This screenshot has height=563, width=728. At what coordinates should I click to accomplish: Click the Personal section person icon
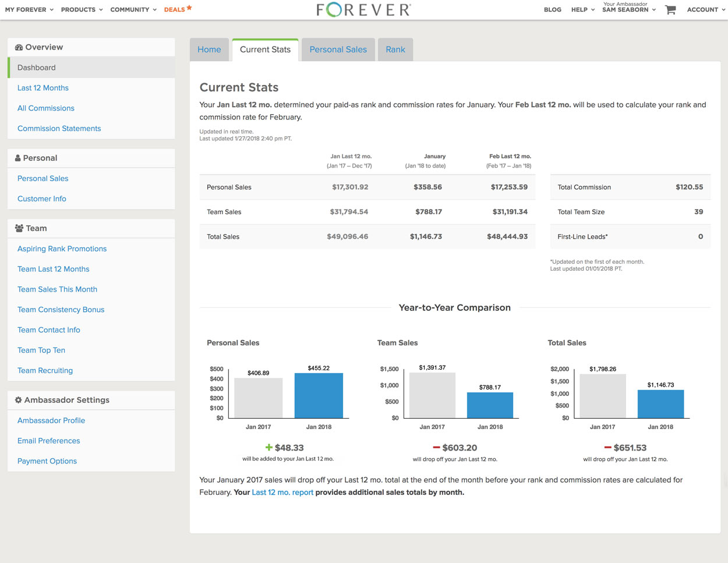pos(18,158)
